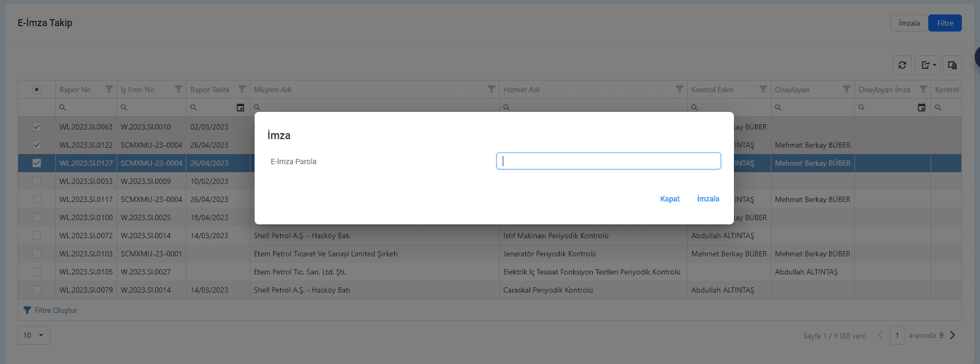The width and height of the screenshot is (980, 364).
Task: Click cell Jeneratör Periyodik Kontrolü
Action: point(550,254)
